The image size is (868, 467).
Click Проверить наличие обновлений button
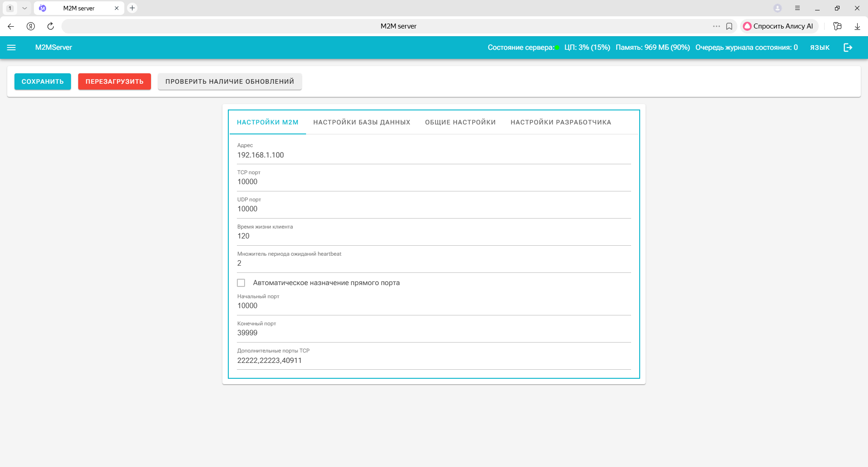[230, 81]
